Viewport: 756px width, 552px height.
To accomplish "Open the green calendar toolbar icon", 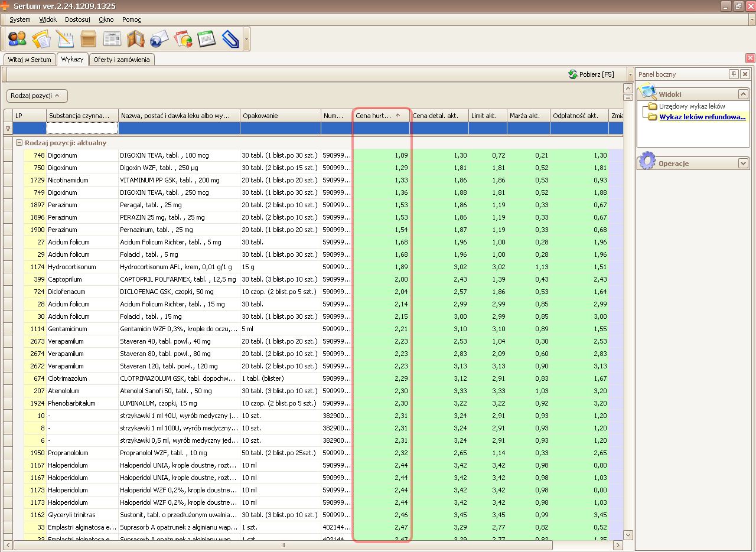I will (206, 39).
